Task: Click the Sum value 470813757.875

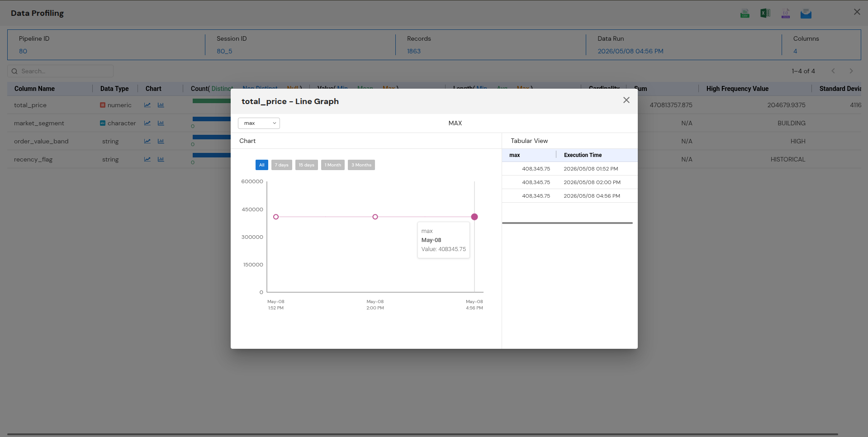Action: (x=671, y=105)
